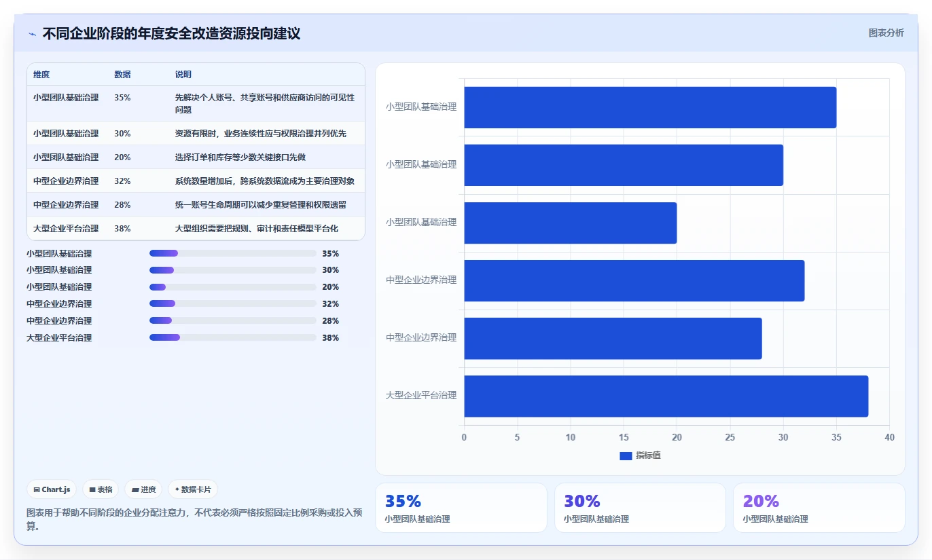Click the footnote starting 图表用于帮助不同阶段的企业
932x560 pixels.
click(x=194, y=519)
